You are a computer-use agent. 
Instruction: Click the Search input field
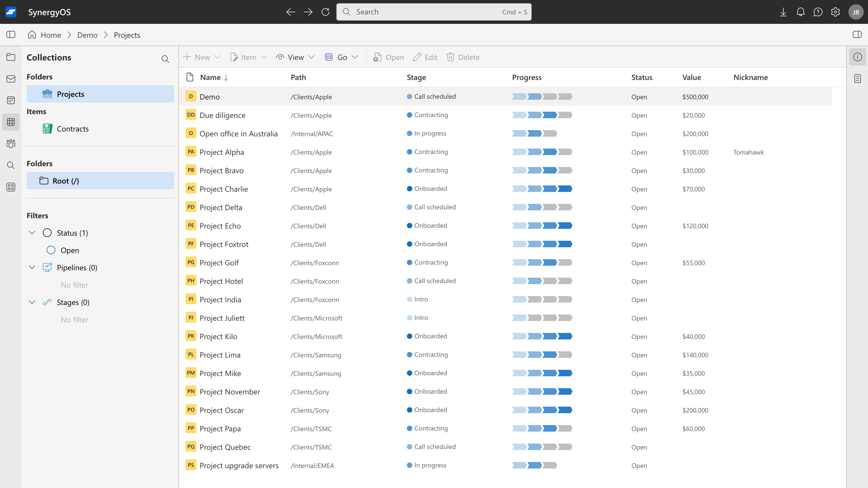tap(434, 12)
